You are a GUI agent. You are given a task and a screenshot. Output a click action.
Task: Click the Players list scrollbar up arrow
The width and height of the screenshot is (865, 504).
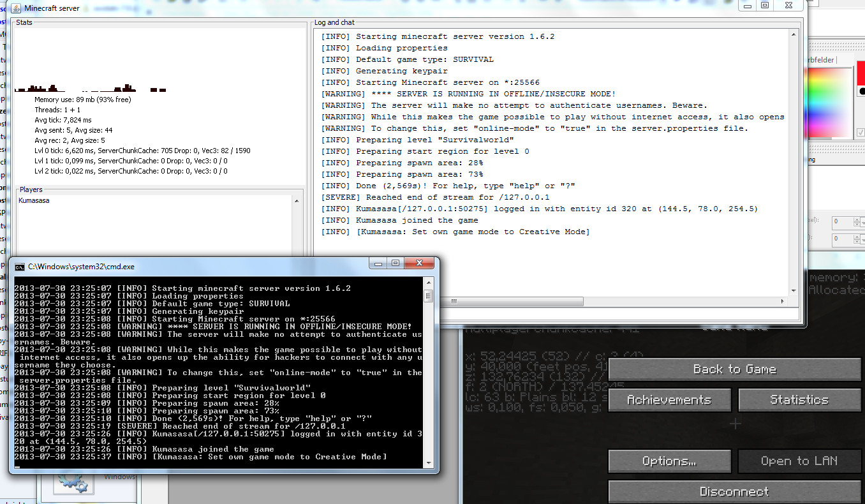pyautogui.click(x=297, y=202)
